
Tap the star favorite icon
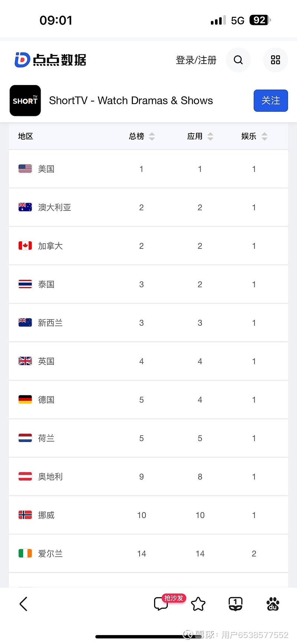coord(198,604)
